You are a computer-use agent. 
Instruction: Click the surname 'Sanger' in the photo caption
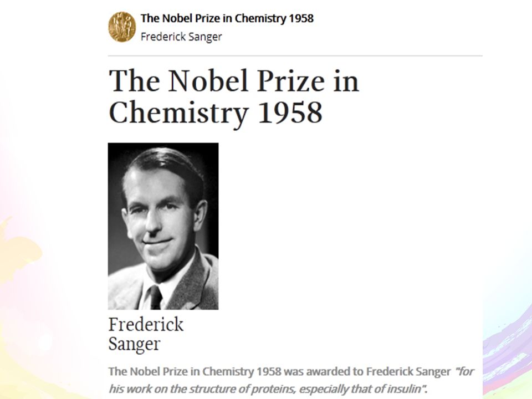pyautogui.click(x=134, y=344)
